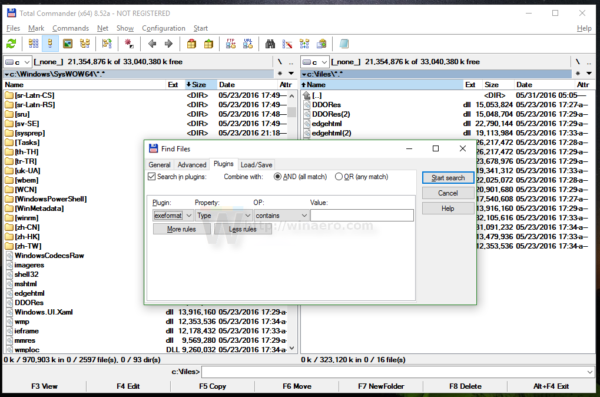Open the Commands menu
The width and height of the screenshot is (600, 397).
(x=70, y=28)
